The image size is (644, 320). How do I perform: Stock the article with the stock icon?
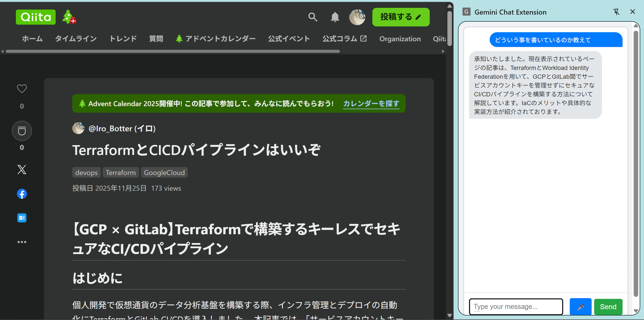click(x=22, y=131)
